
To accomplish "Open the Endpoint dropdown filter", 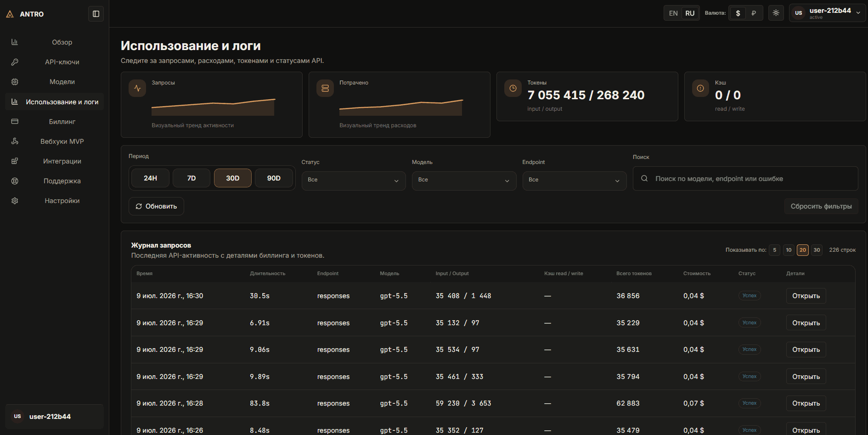I will 575,180.
